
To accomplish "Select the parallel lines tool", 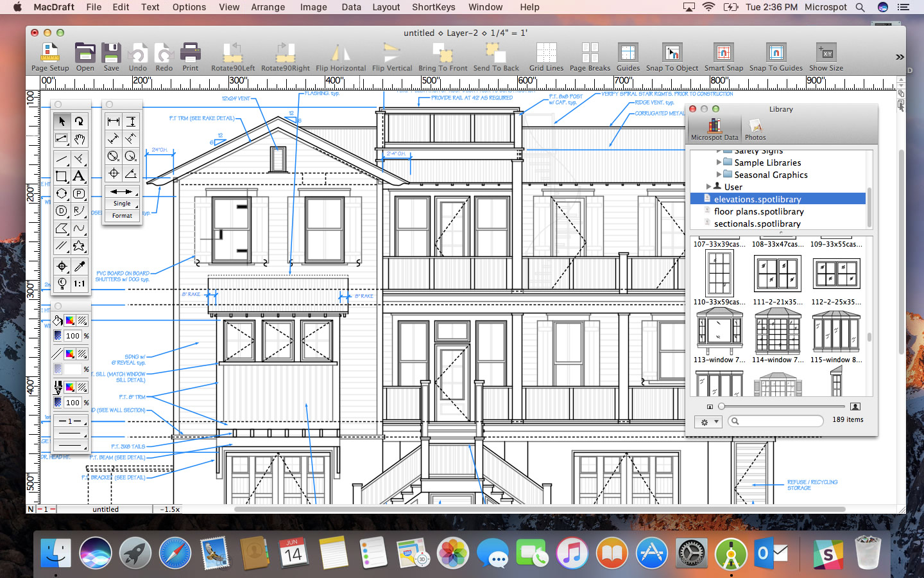I will [x=62, y=245].
